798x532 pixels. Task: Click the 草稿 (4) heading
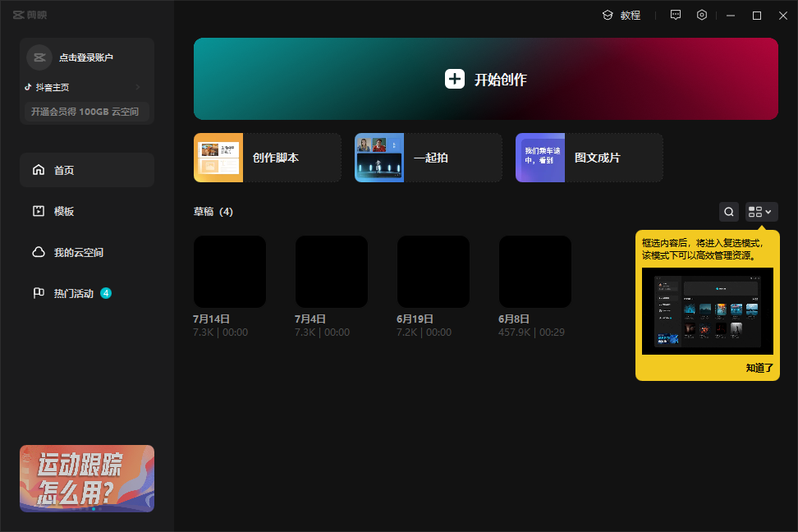coord(213,212)
